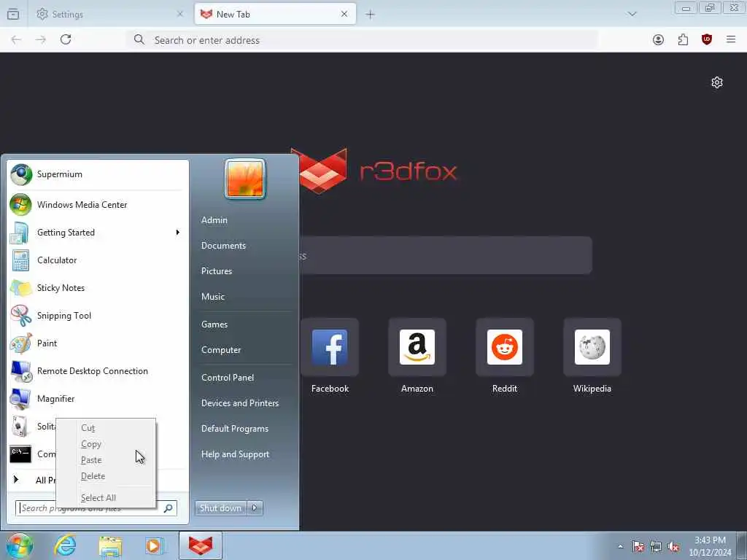Open Supermium from the Start menu
The image size is (747, 560).
[97, 174]
